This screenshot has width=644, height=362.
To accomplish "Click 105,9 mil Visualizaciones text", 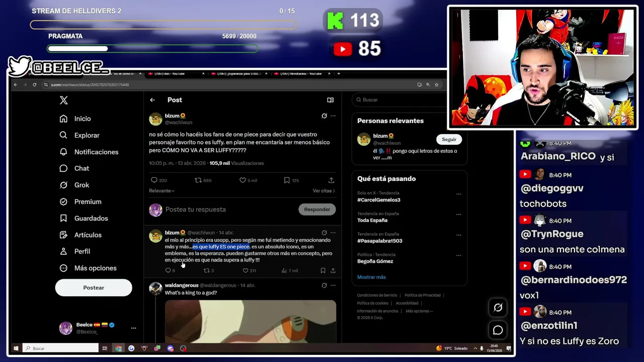I will tap(236, 163).
